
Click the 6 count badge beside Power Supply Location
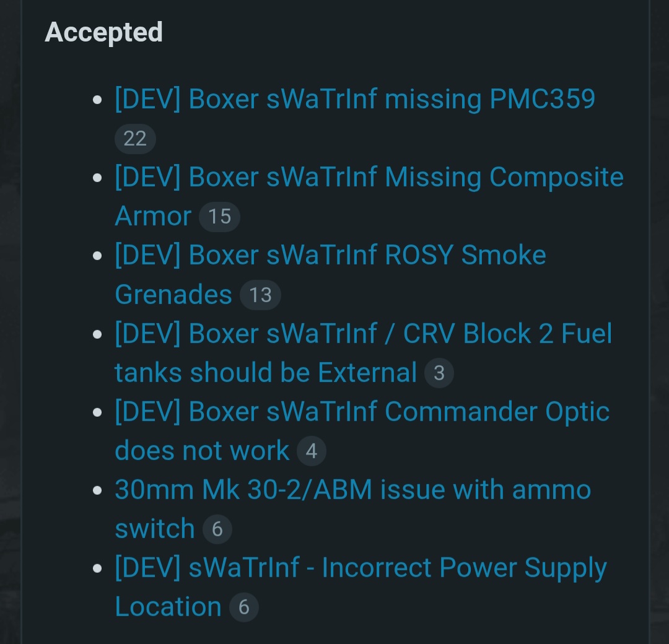pyautogui.click(x=243, y=607)
